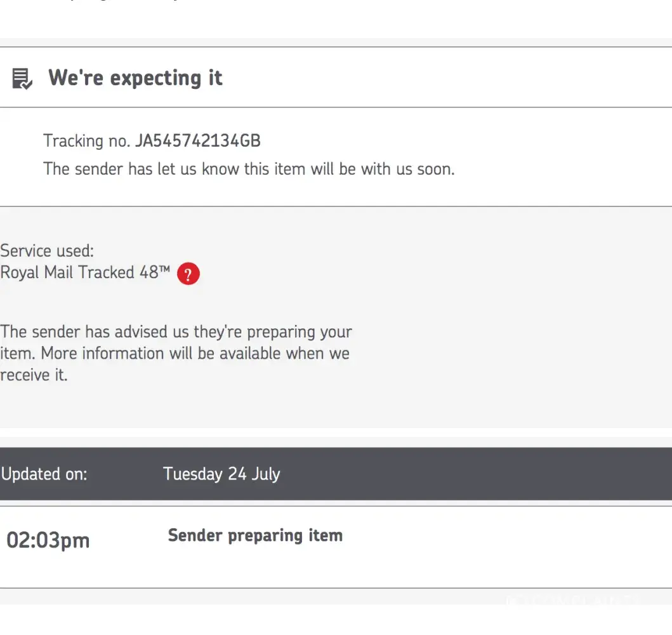Click the word "July" in the date bar
The height and width of the screenshot is (635, 672).
[265, 474]
